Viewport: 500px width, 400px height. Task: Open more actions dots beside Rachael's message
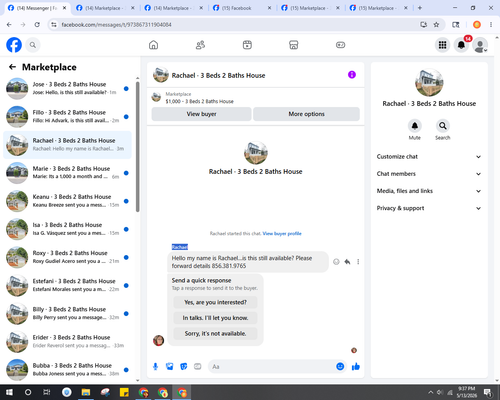(x=358, y=262)
